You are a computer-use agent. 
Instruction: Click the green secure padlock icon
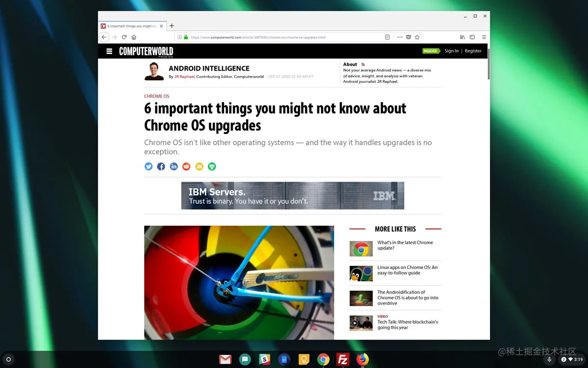[186, 37]
